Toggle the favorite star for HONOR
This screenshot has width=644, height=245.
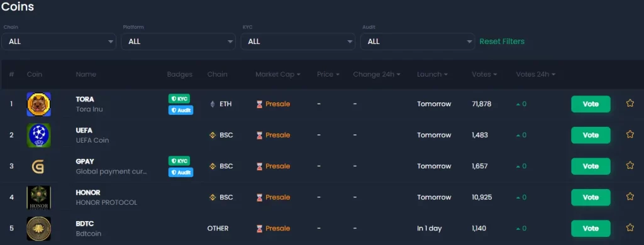[630, 197]
